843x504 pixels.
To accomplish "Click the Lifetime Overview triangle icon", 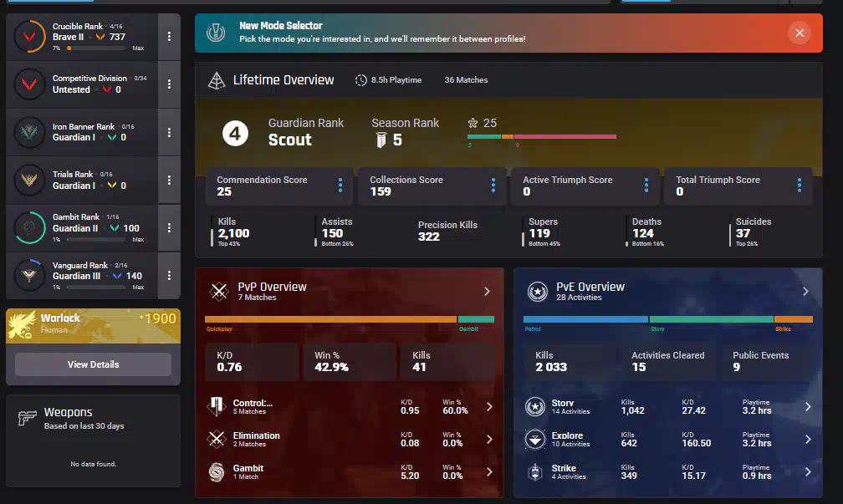I will [x=217, y=80].
